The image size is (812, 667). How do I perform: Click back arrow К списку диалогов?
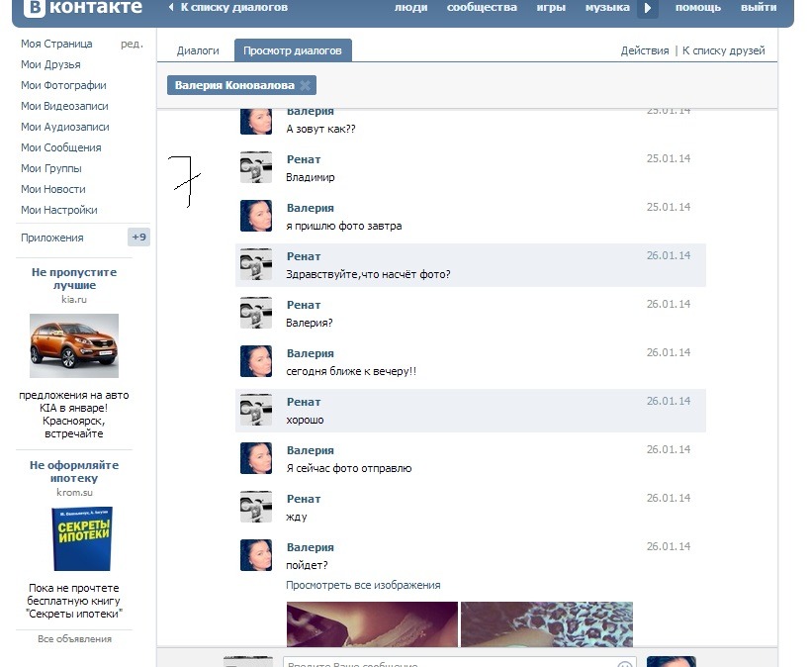point(228,8)
